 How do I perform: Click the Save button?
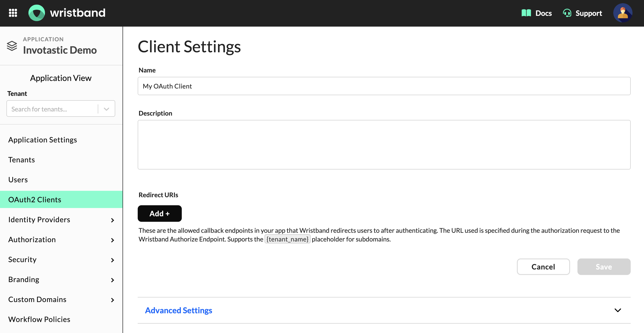[x=604, y=266]
